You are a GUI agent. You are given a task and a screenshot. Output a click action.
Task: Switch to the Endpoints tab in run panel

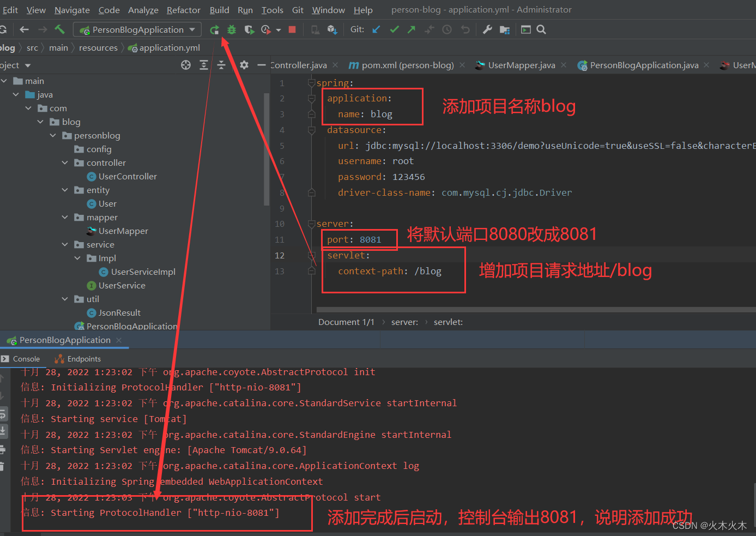[x=83, y=359]
